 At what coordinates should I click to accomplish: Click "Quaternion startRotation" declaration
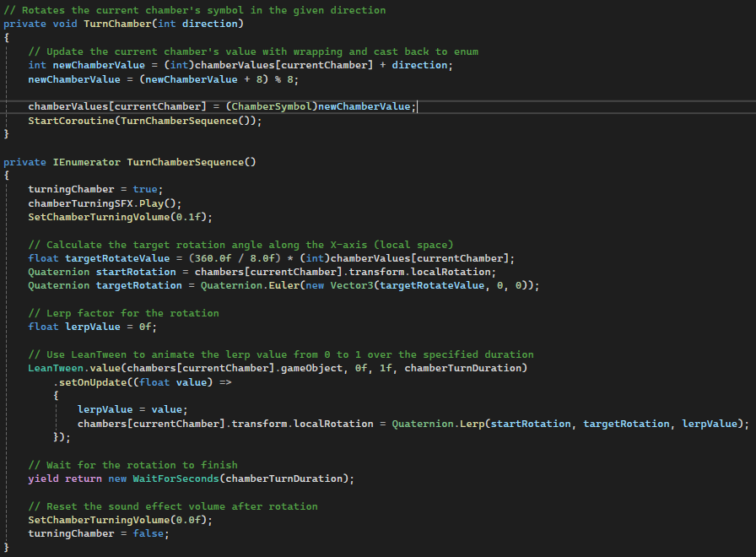pyautogui.click(x=102, y=272)
